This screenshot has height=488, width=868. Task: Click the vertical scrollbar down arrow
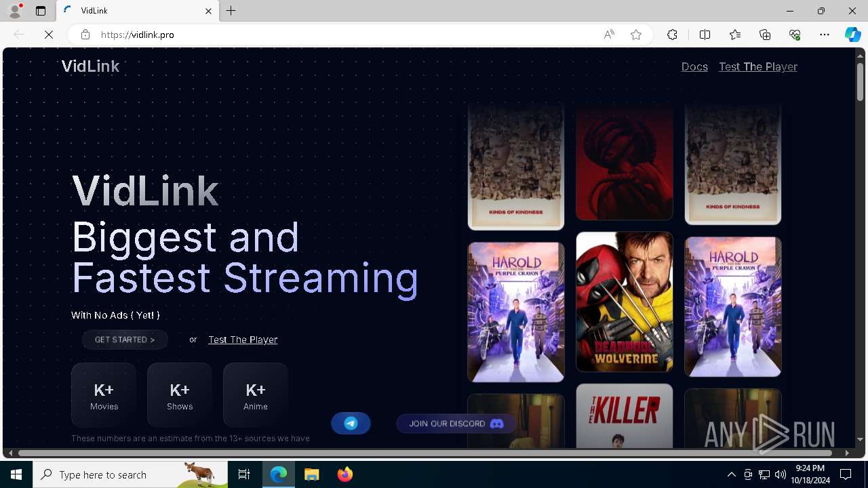[860, 440]
